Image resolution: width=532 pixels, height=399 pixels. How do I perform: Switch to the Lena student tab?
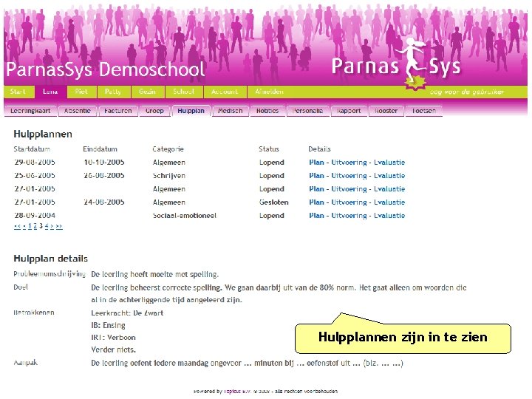click(x=50, y=92)
